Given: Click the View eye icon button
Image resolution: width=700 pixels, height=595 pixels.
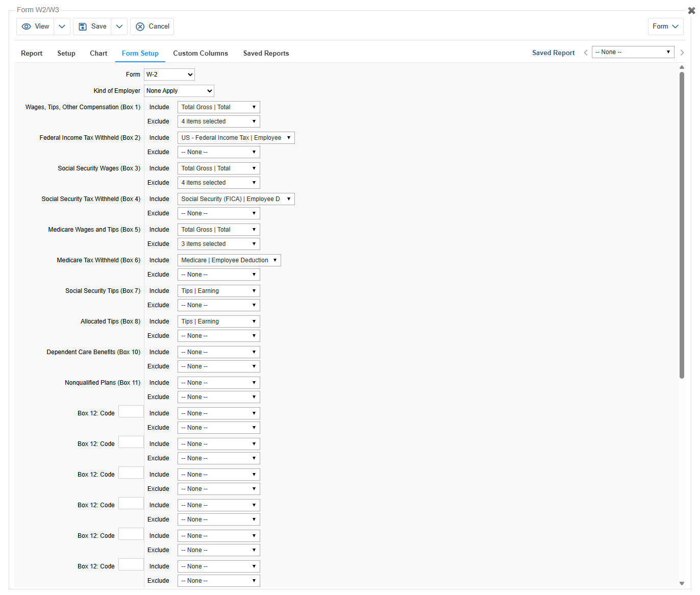Looking at the screenshot, I should 35,27.
